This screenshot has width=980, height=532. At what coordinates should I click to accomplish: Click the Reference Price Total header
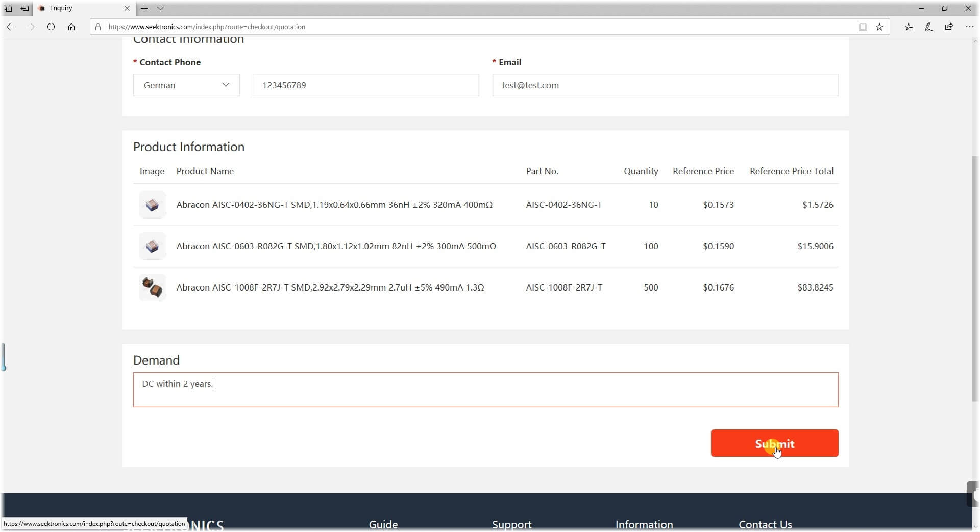pos(791,171)
